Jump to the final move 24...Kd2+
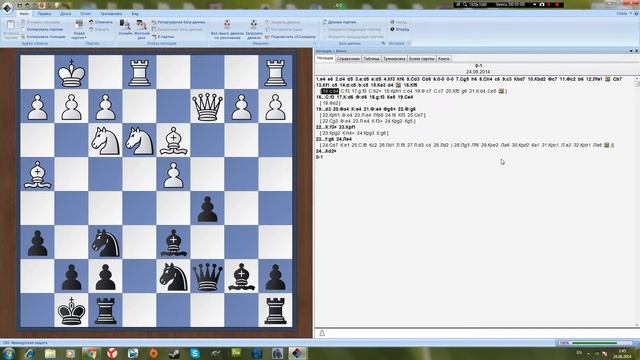 point(326,151)
